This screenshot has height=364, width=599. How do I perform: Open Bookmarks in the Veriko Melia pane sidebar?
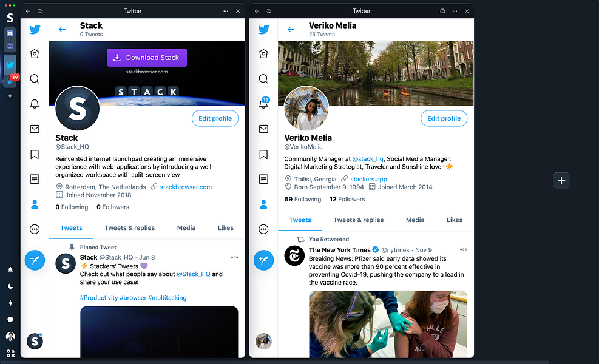(x=263, y=154)
